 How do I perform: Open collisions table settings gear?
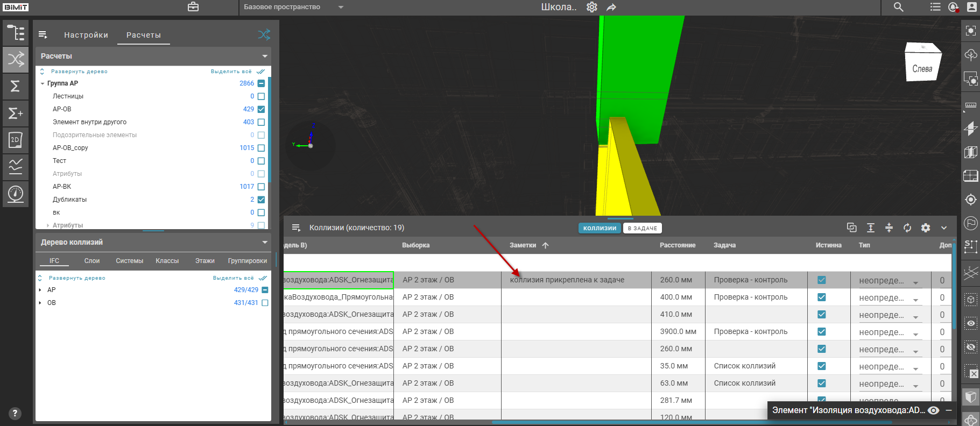(926, 228)
